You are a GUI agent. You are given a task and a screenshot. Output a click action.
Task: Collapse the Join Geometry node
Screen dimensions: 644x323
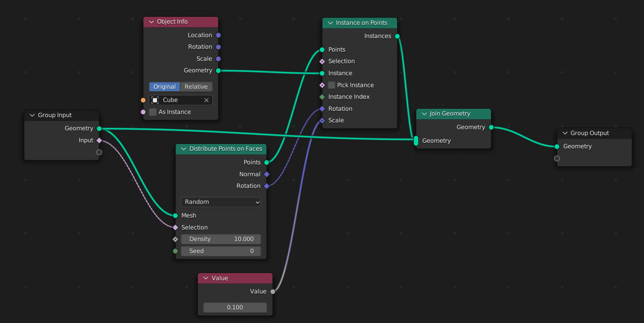[x=424, y=114]
